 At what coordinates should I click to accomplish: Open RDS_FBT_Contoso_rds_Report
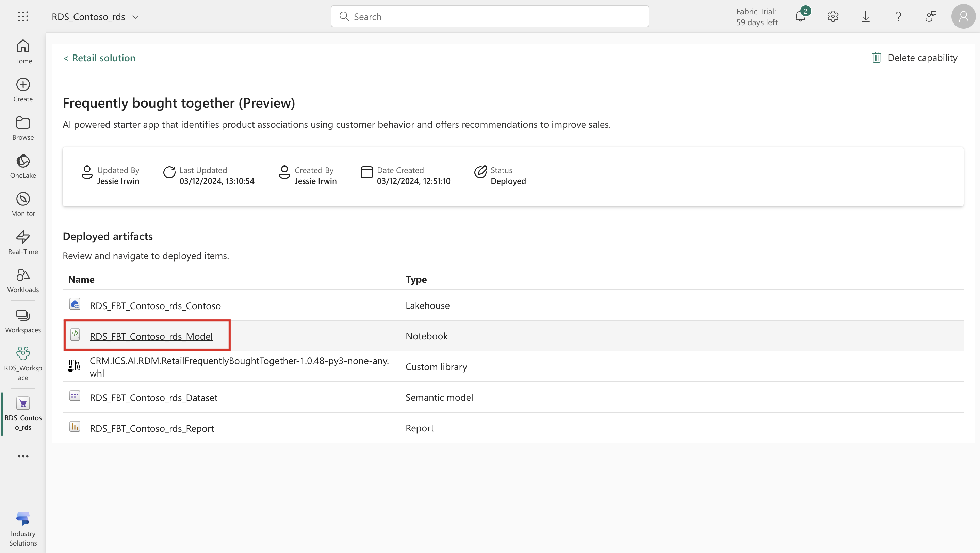point(152,428)
